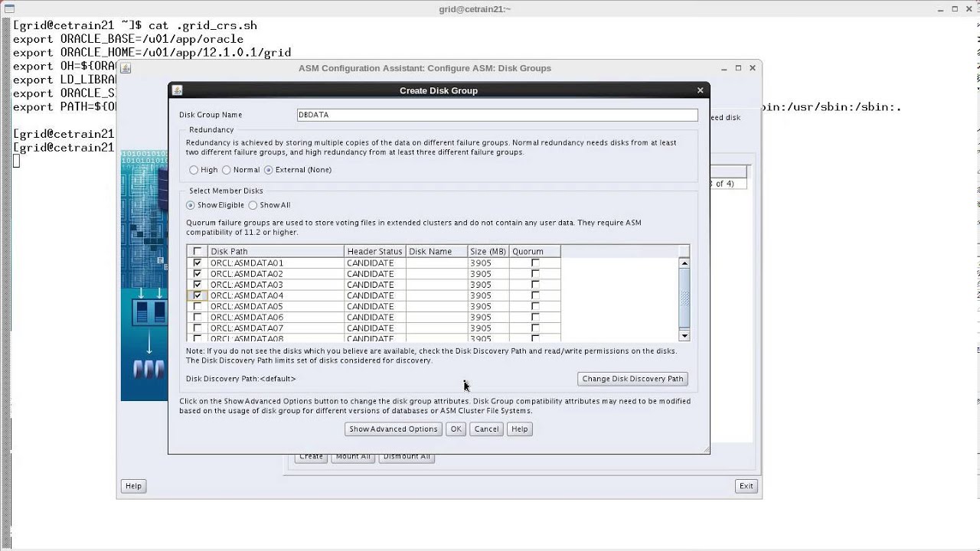Screen dimensions: 980x551
Task: Uncheck disk ORCL:ASMDATA01
Action: 198,262
